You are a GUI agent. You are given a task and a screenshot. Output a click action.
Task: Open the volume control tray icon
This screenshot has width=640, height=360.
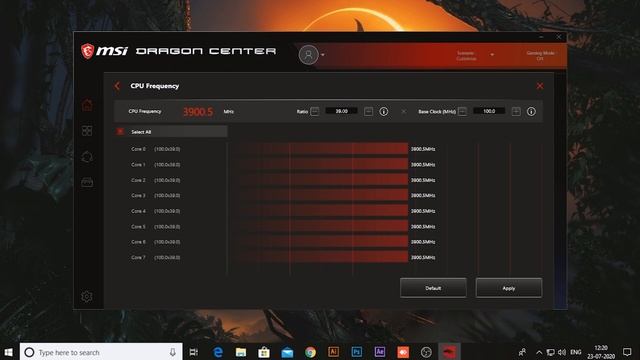click(562, 352)
